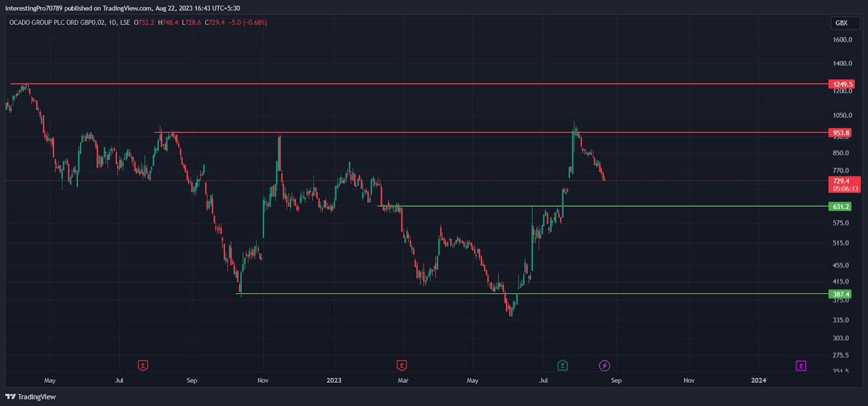
Task: Click the high value H748.4
Action: [x=168, y=23]
